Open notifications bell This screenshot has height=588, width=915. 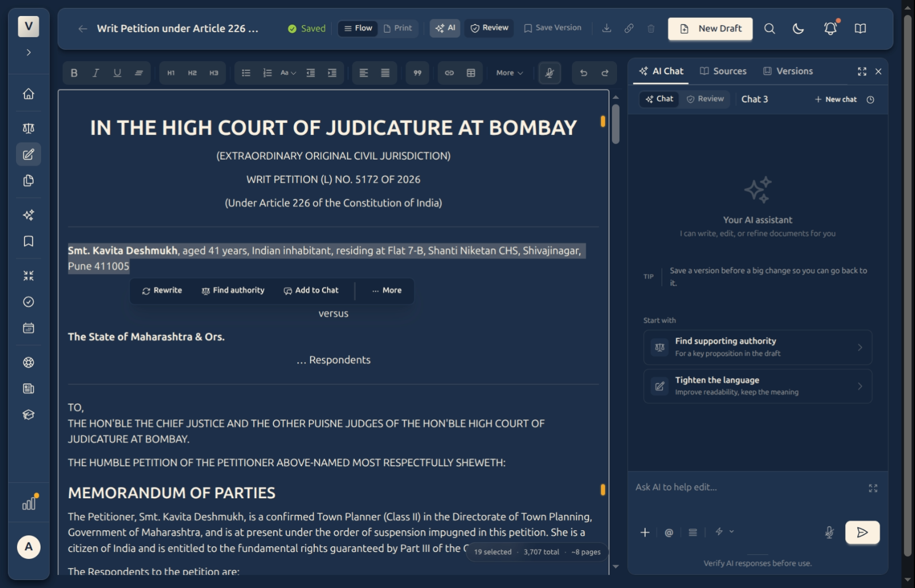pyautogui.click(x=830, y=29)
